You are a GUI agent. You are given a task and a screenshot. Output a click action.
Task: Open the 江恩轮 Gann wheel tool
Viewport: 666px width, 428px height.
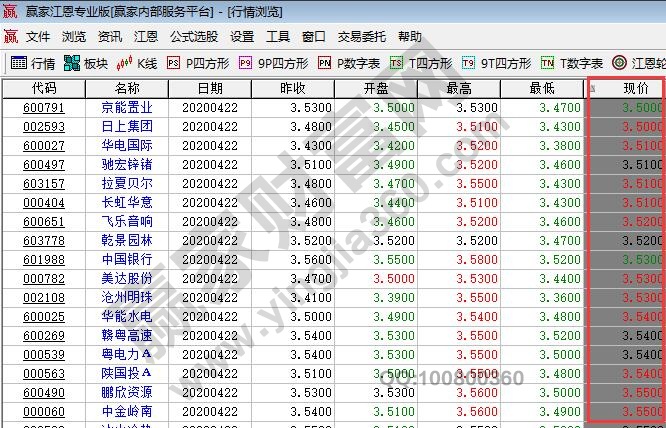pos(619,63)
